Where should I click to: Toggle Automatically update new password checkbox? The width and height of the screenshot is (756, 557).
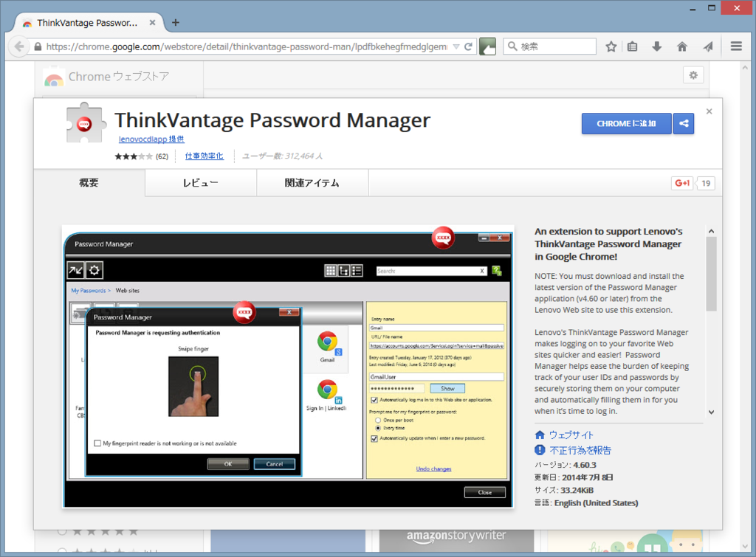click(374, 438)
